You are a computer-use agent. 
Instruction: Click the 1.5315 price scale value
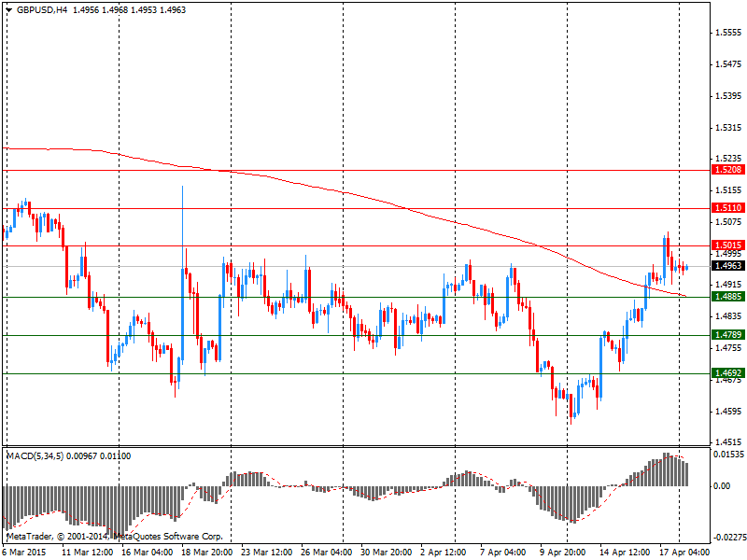tap(729, 128)
